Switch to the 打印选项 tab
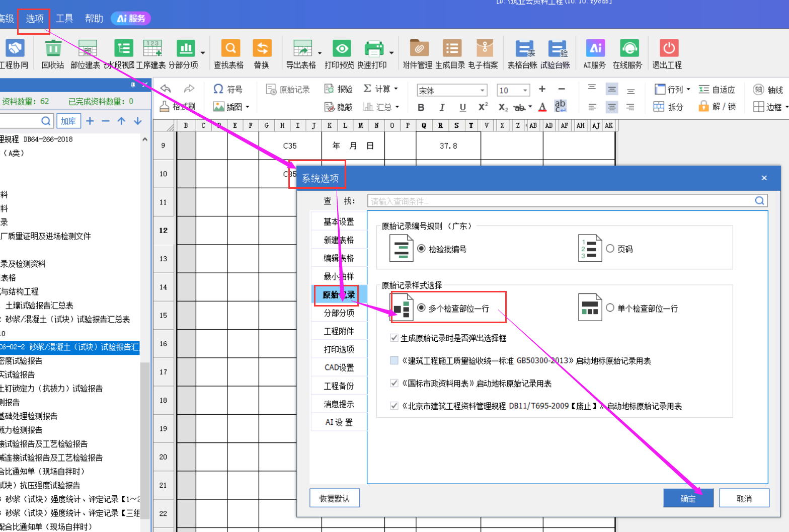Screen dimensions: 789x532 tap(339, 349)
